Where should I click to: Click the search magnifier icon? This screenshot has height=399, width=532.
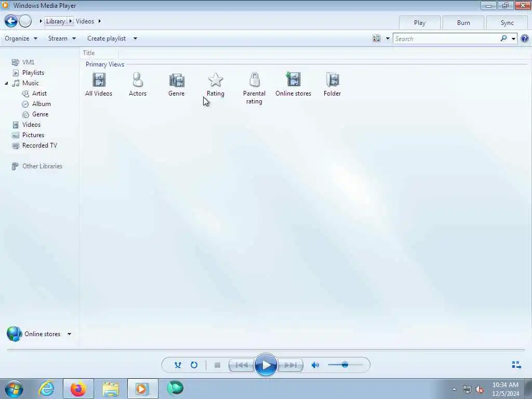click(503, 38)
